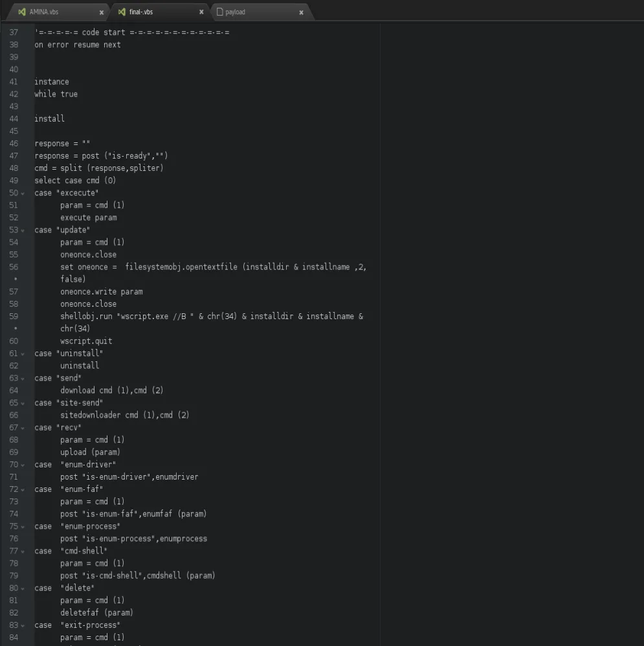Click the text 'on error resume next'
The image size is (644, 646).
[78, 45]
